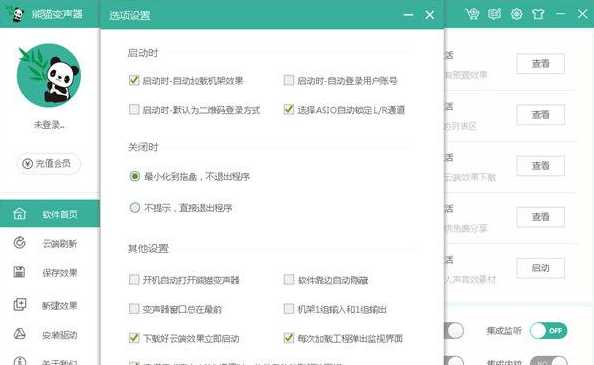Viewport: 594px width, 365px height.
Task: Enable 启动时-自动登录用户账号 checkbox
Action: [289, 80]
